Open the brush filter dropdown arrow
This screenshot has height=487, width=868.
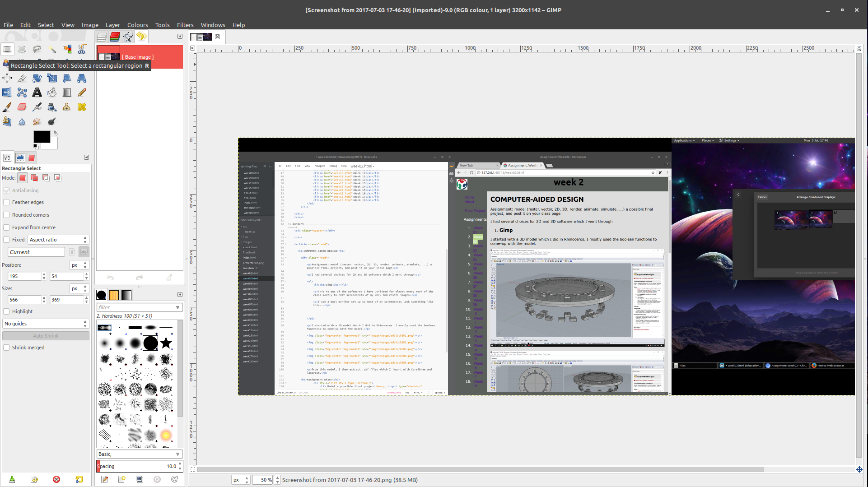click(x=177, y=307)
